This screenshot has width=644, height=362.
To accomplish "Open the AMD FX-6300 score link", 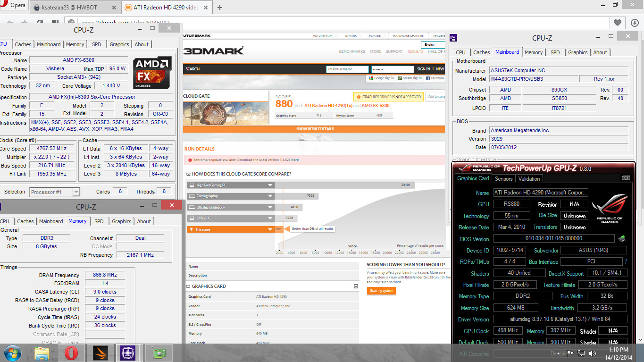I will pyautogui.click(x=376, y=106).
